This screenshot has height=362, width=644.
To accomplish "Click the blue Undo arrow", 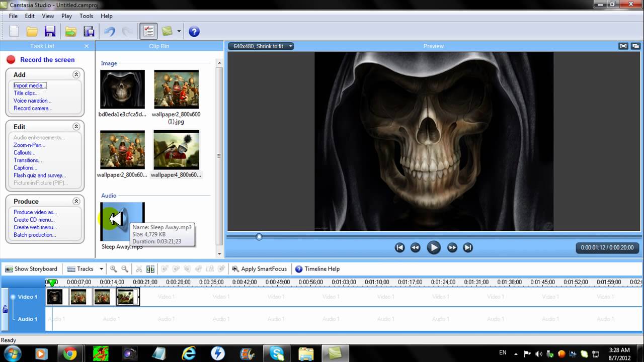I will 110,32.
